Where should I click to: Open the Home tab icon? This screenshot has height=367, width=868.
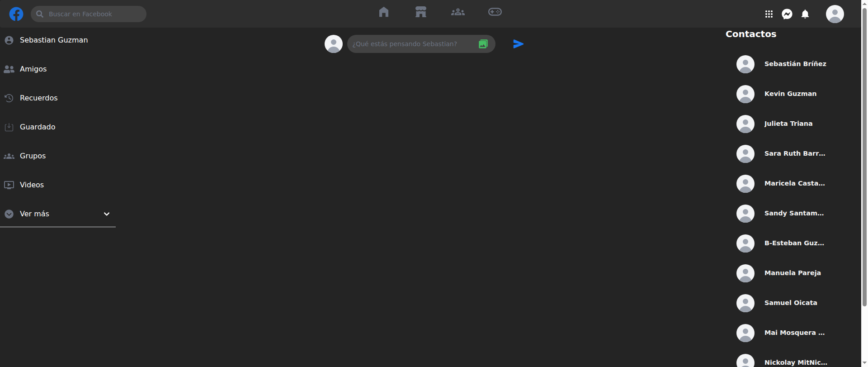point(384,12)
